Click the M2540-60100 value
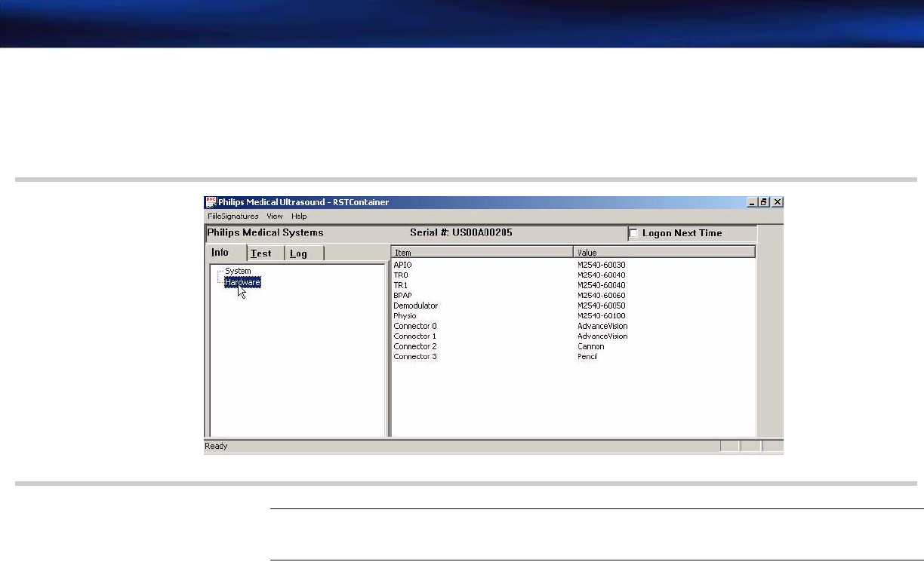924x565 pixels. click(602, 316)
